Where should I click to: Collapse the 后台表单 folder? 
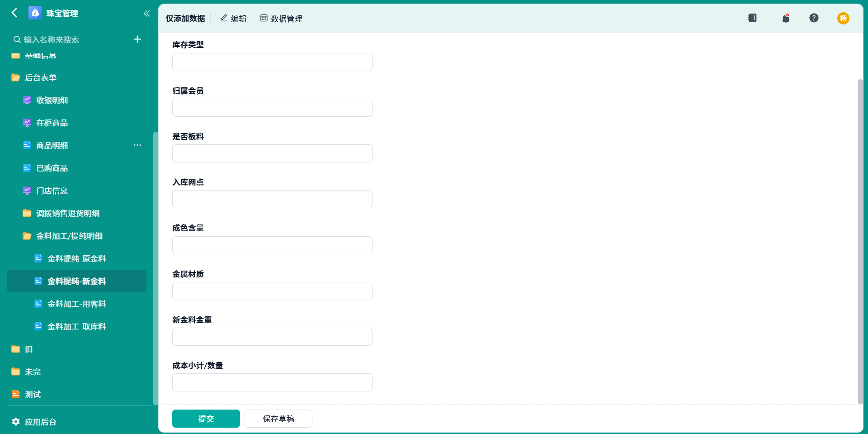click(16, 77)
